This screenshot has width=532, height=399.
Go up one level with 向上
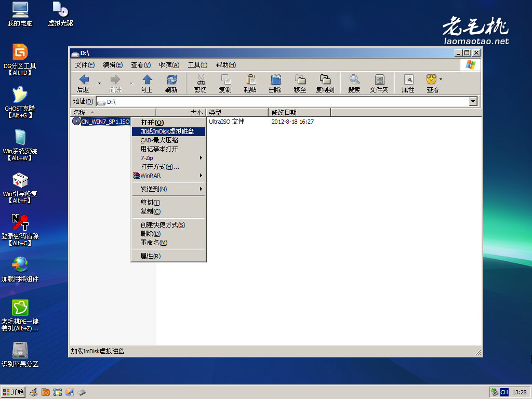[x=147, y=84]
